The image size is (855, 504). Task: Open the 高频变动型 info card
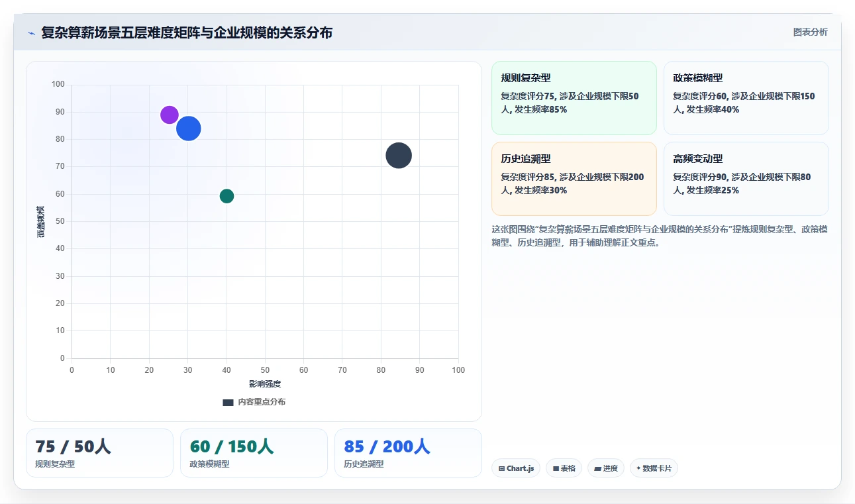pos(746,179)
